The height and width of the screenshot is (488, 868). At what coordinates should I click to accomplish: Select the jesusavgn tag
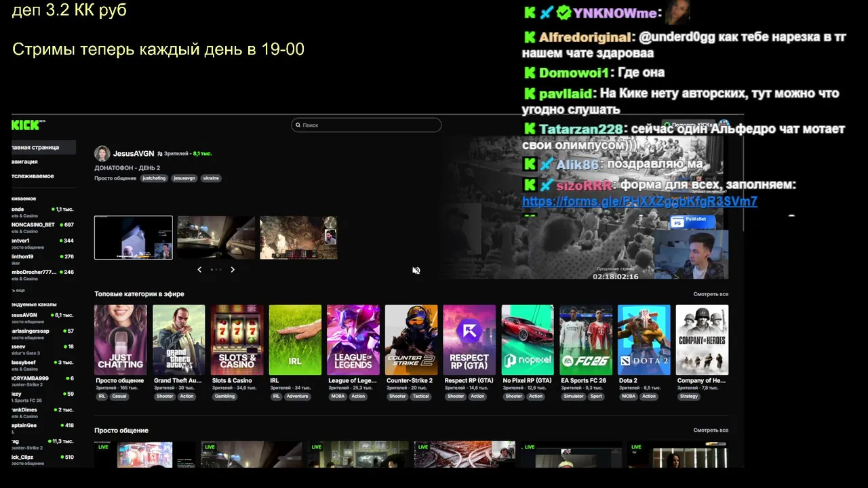(x=184, y=178)
